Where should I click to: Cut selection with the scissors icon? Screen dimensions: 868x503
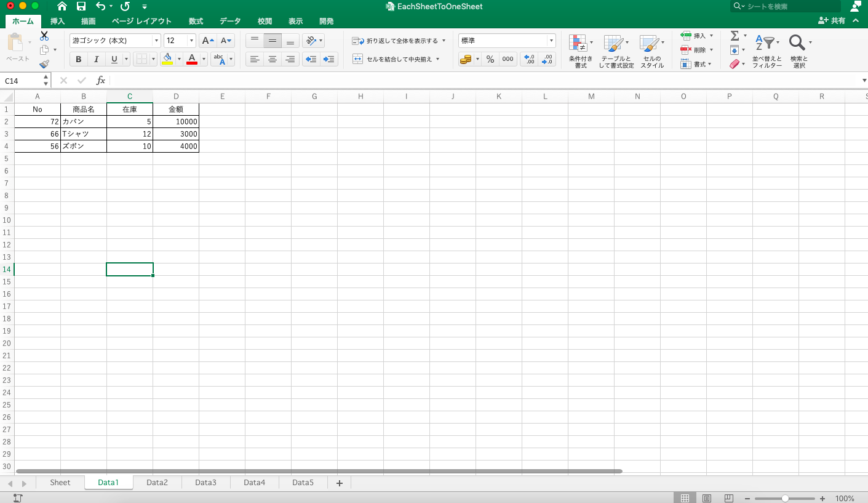tap(44, 36)
